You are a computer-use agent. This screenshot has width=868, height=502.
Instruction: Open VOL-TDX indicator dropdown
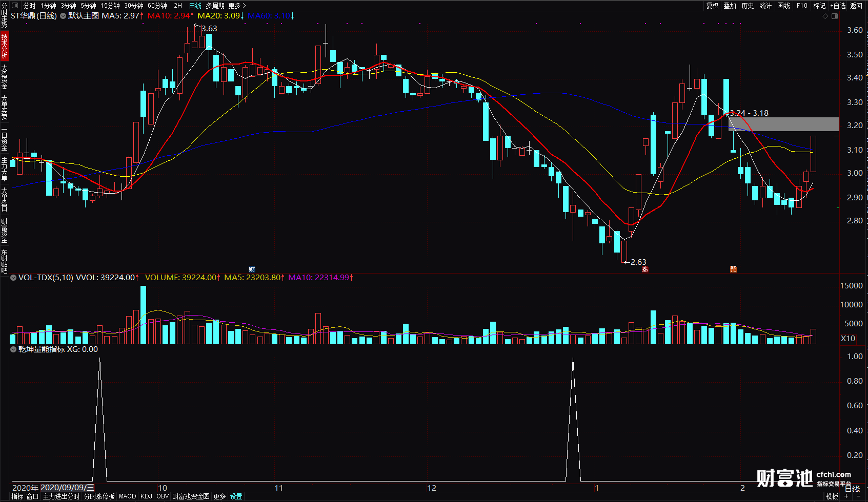13,278
